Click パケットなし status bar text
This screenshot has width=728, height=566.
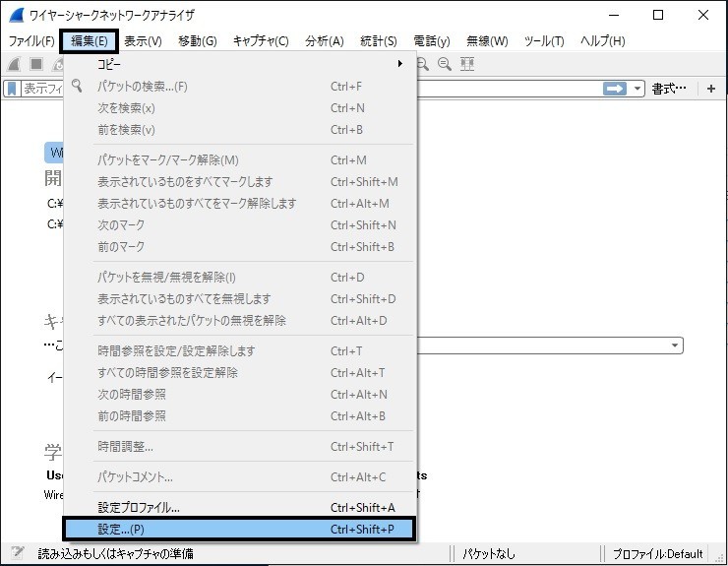coord(489,554)
